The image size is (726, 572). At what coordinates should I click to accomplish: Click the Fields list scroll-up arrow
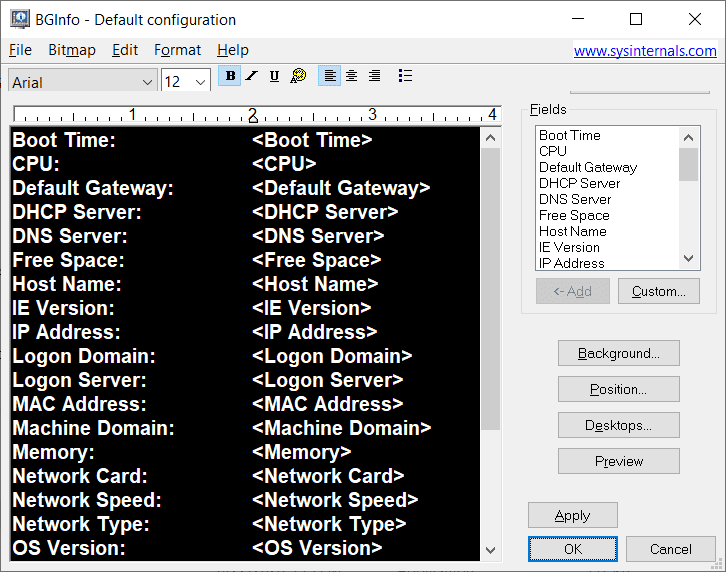tap(688, 137)
